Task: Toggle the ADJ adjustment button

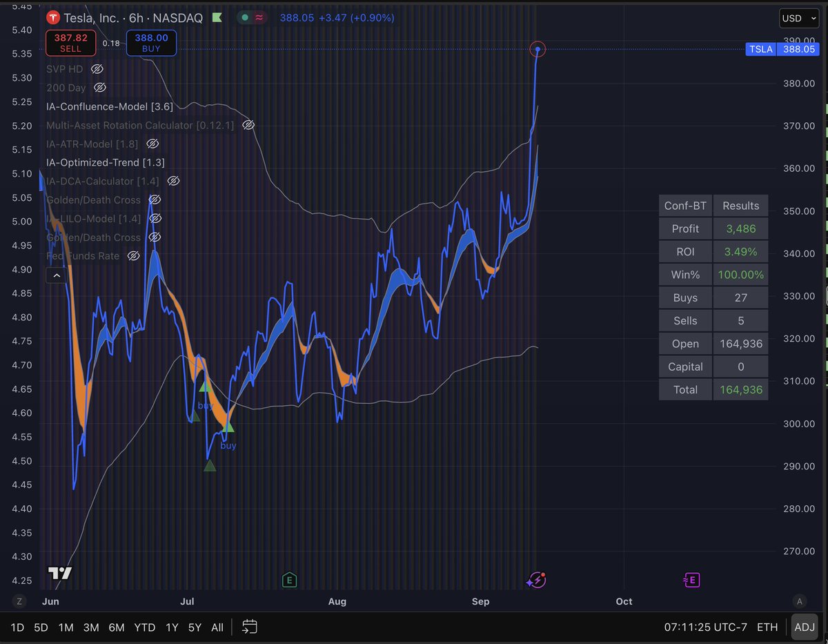Action: (x=805, y=627)
